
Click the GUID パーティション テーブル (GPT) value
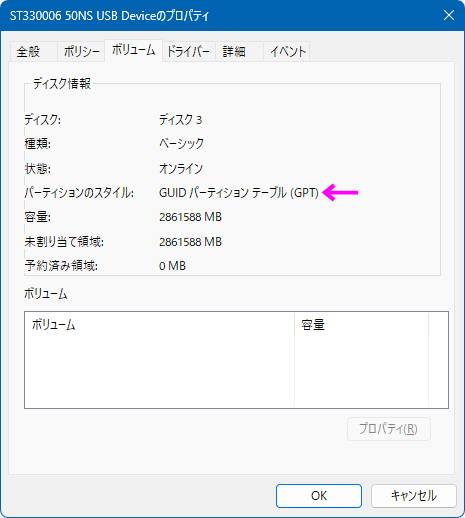[x=239, y=193]
